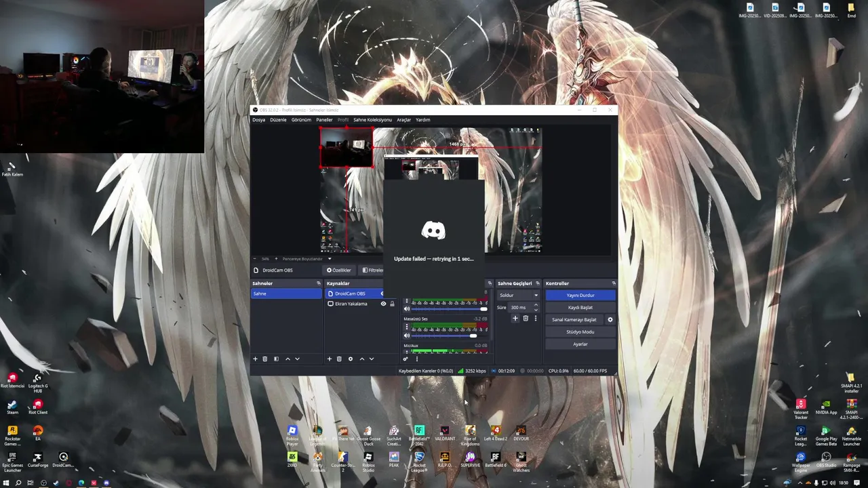Select the Ekran Yakalama source row
Viewport: 868px width, 488px height.
[361, 304]
